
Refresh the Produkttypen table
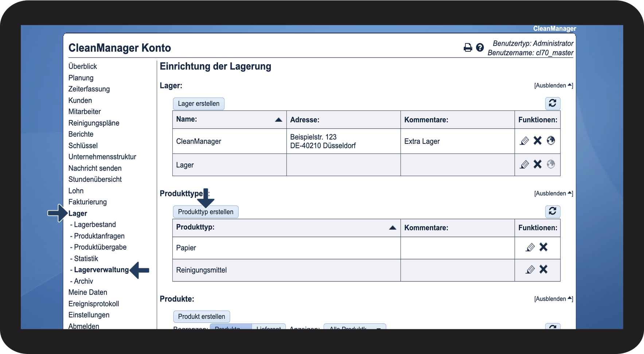pos(553,211)
